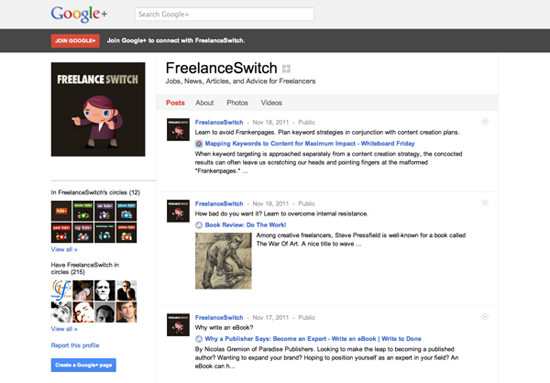Viewport: 550px width, 383px height.
Task: Click View all under FreelanceSwitch's circles
Action: pos(64,249)
